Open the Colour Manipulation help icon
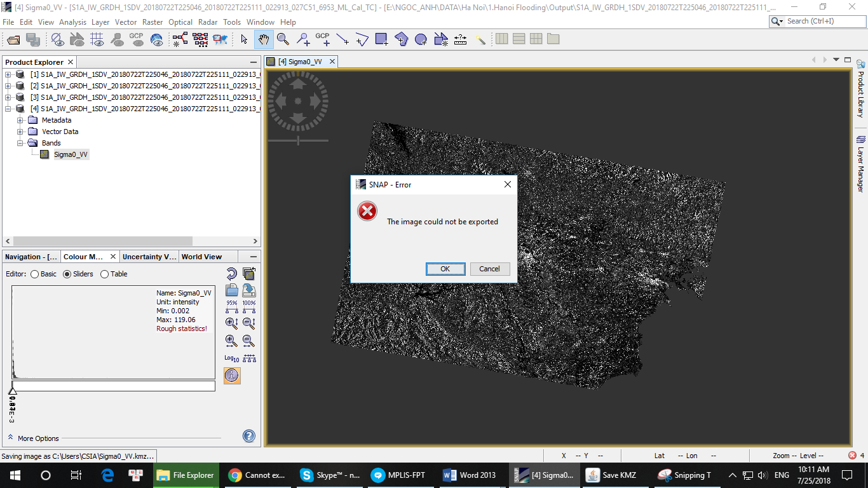Viewport: 868px width, 488px height. click(249, 436)
